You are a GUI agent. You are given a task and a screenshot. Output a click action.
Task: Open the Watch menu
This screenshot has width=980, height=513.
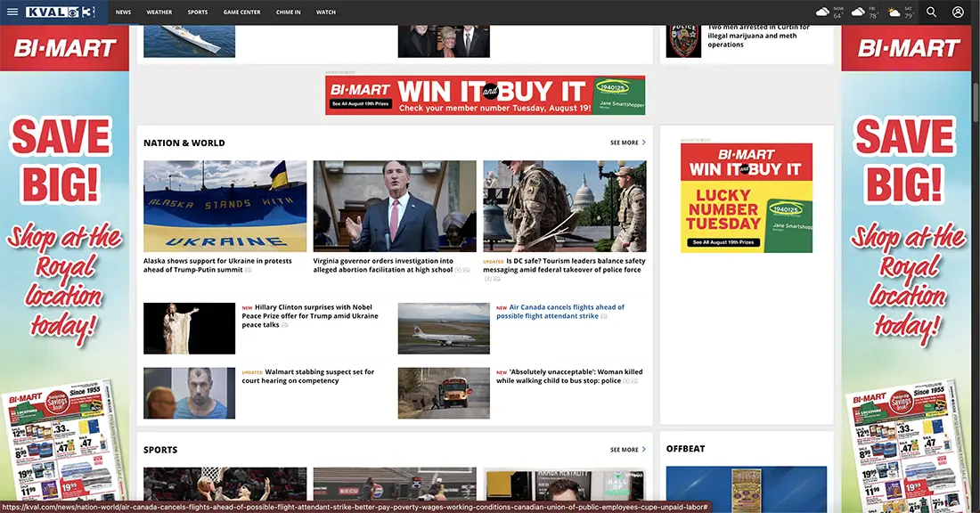click(325, 12)
